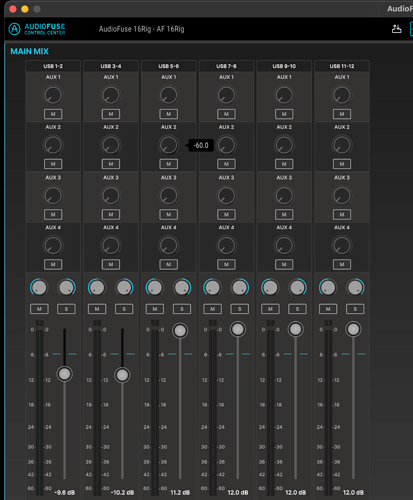The height and width of the screenshot is (500, 413).
Task: Mute the USB 3-4 main channel
Action: click(97, 309)
